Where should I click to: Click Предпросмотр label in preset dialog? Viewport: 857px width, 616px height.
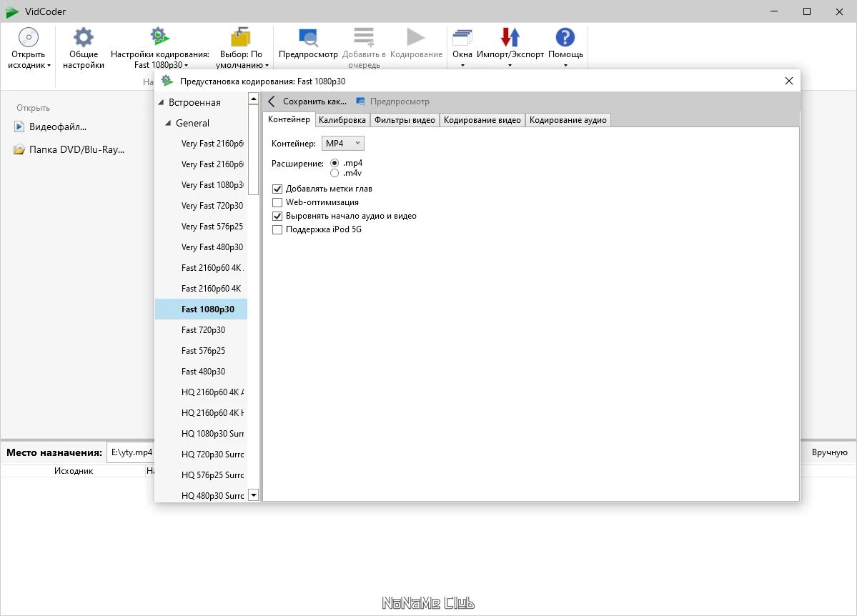pyautogui.click(x=400, y=101)
